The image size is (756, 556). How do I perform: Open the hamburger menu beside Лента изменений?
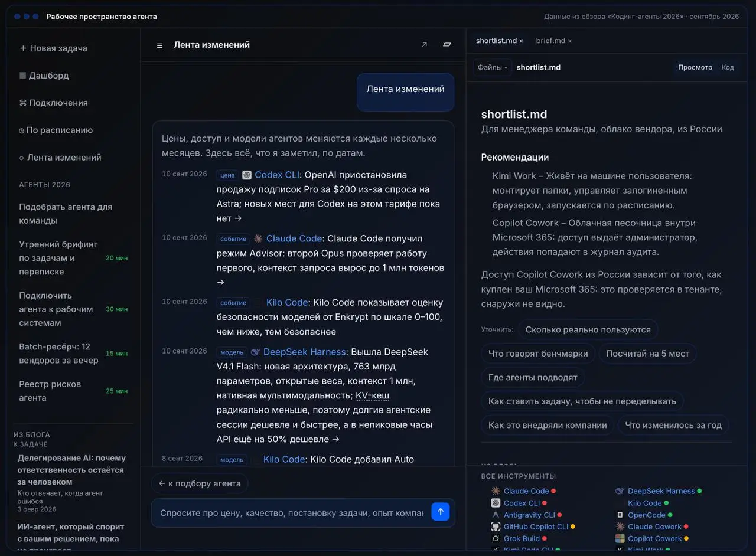point(159,45)
